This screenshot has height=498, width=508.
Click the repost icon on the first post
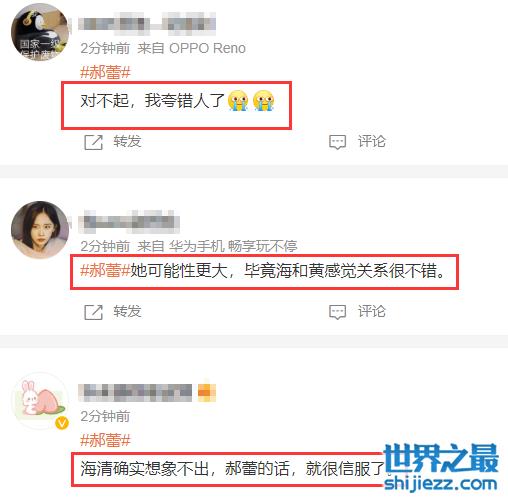93,142
